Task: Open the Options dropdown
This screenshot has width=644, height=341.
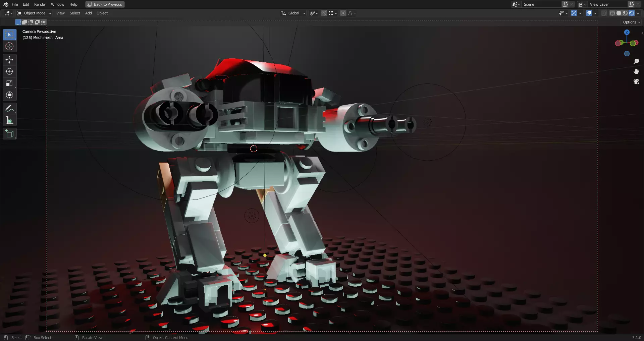Action: tap(632, 22)
